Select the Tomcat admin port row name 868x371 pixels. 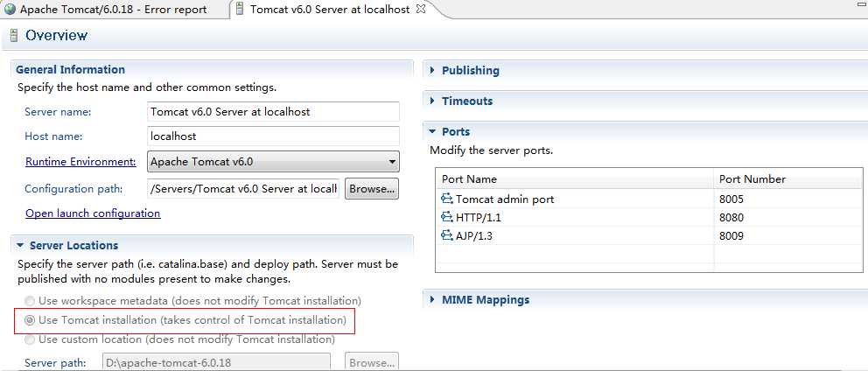[504, 199]
